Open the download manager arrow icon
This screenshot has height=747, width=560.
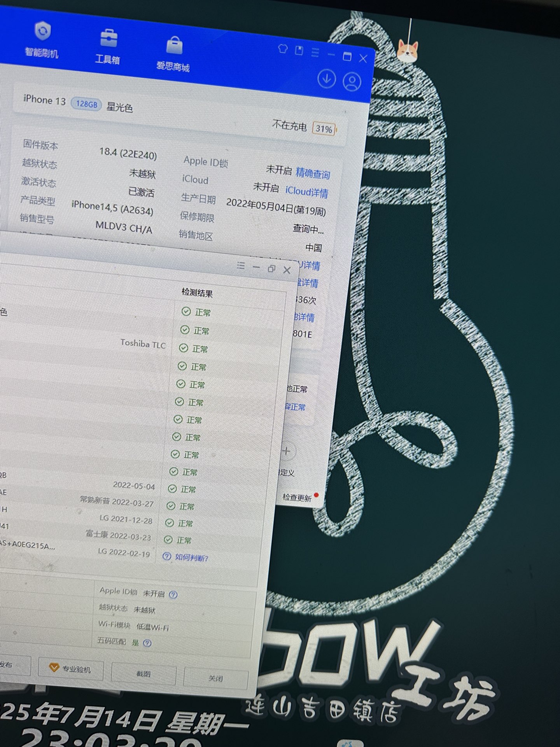327,79
